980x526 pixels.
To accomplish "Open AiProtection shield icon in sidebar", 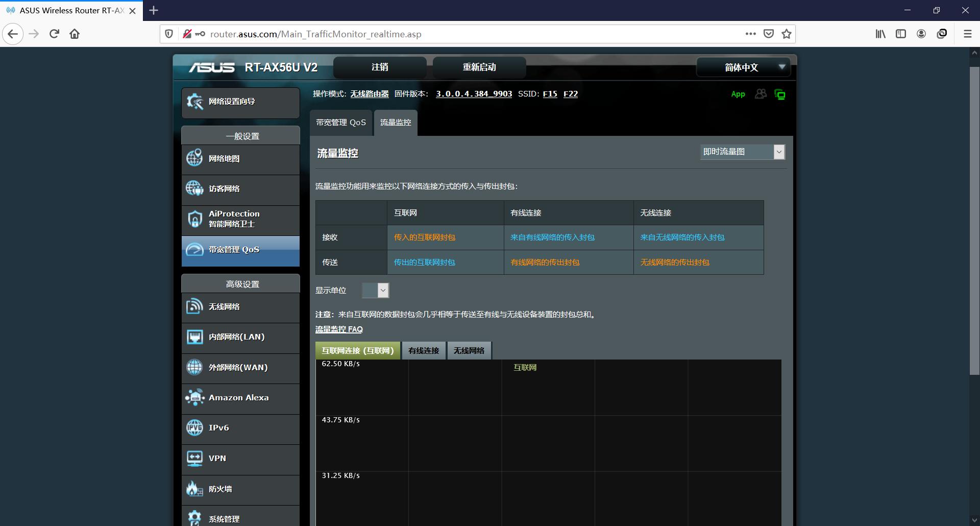I will coord(194,219).
